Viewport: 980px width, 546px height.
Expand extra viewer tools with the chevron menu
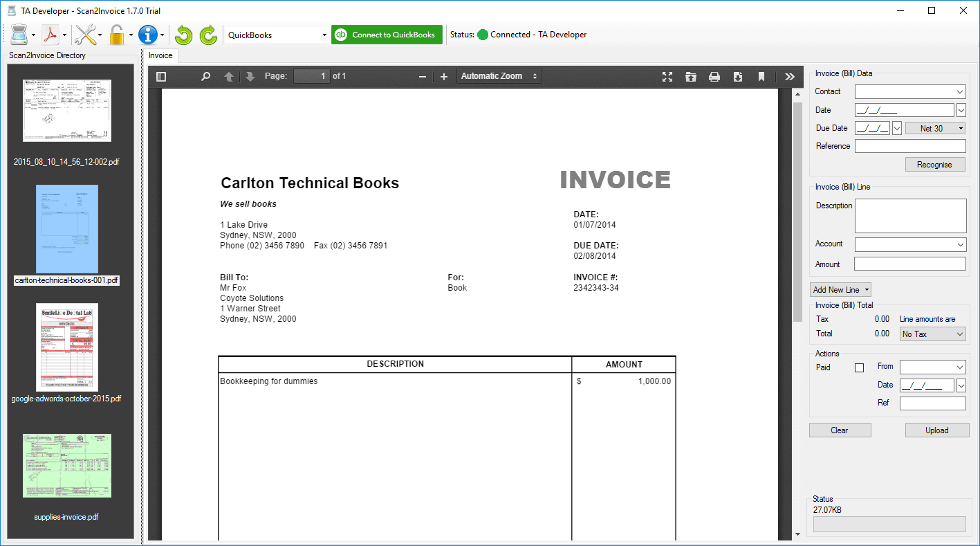(x=788, y=76)
